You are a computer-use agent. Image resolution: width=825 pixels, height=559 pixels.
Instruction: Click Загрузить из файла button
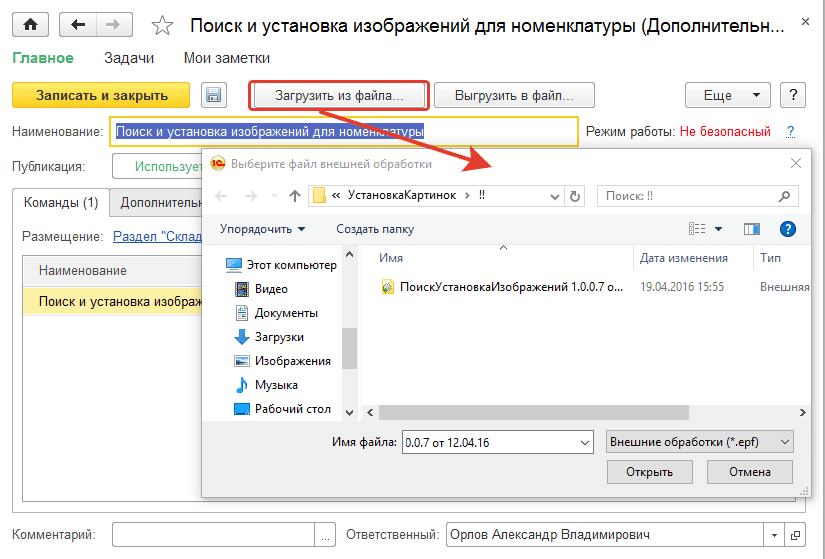pos(339,95)
